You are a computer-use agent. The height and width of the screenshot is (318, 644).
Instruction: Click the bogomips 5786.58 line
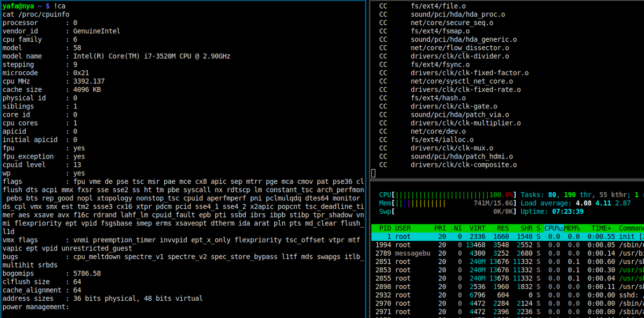[52, 273]
